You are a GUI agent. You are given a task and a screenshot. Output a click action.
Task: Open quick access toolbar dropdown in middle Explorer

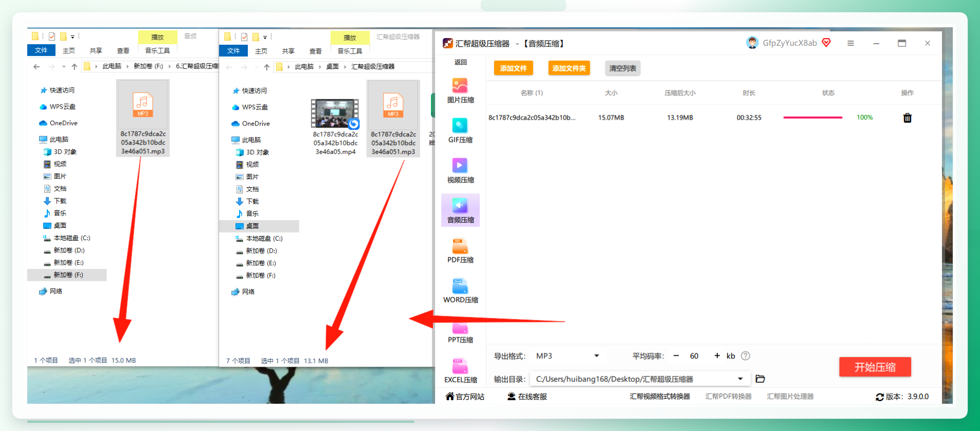(x=265, y=37)
